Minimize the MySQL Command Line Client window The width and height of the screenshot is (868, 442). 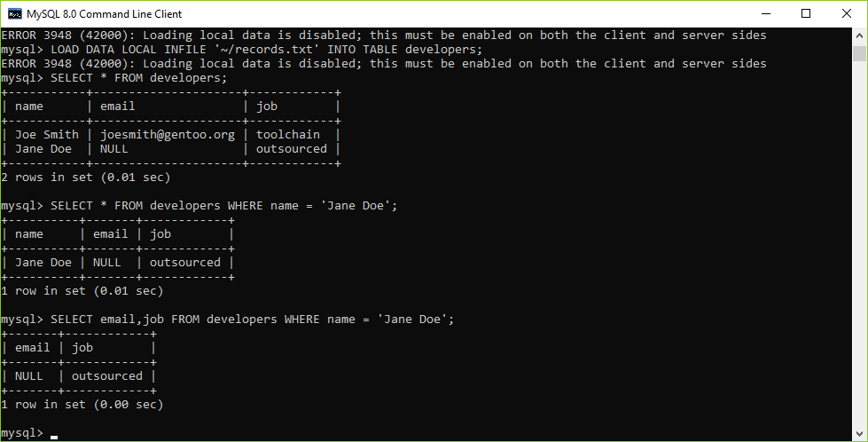[x=765, y=14]
